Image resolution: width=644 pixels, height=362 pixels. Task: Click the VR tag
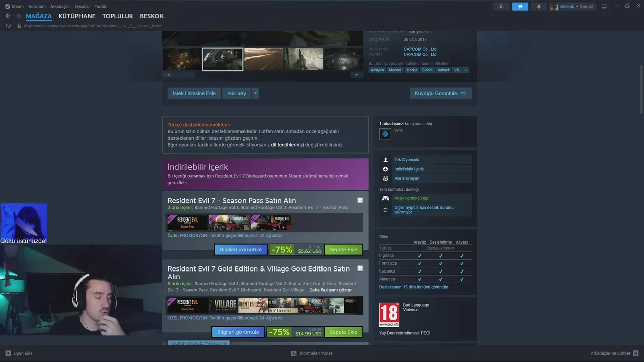[457, 70]
